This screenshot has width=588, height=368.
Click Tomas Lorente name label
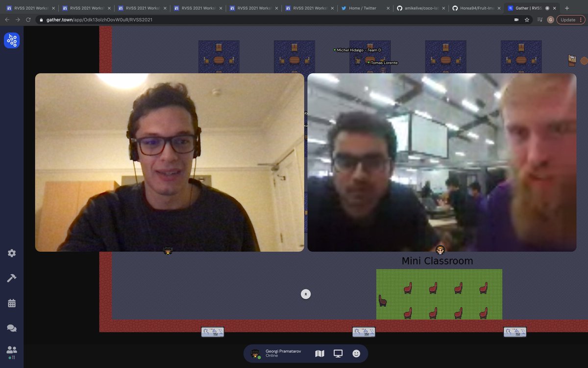coord(384,63)
